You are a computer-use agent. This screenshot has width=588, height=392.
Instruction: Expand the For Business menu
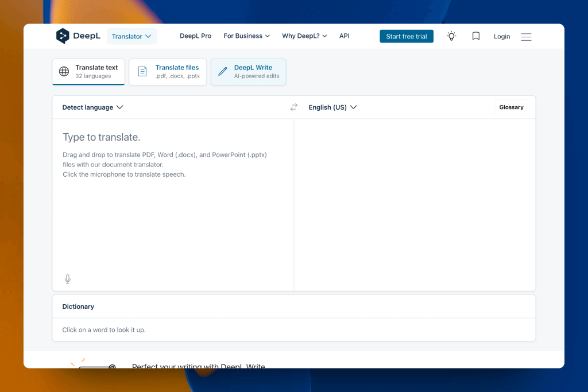click(246, 36)
